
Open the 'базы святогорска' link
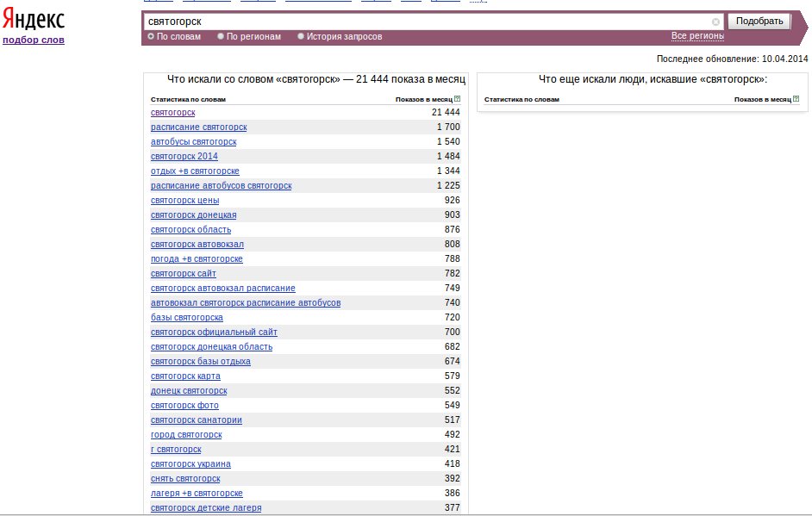(x=187, y=317)
